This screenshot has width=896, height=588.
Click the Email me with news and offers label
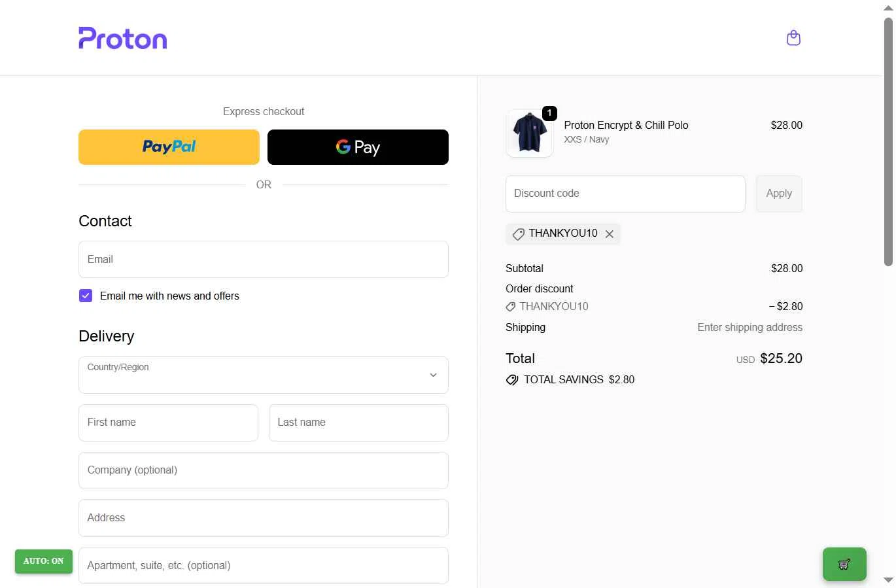169,296
